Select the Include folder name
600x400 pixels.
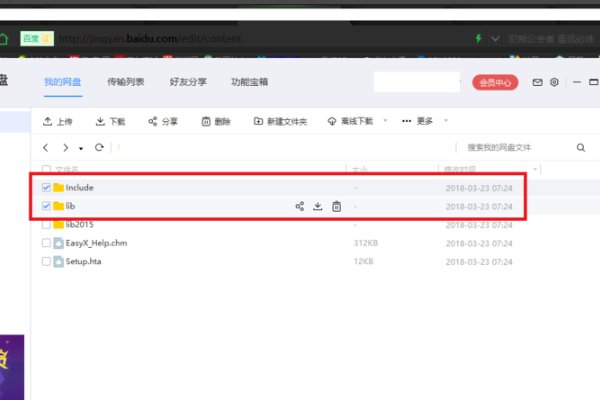coord(80,188)
